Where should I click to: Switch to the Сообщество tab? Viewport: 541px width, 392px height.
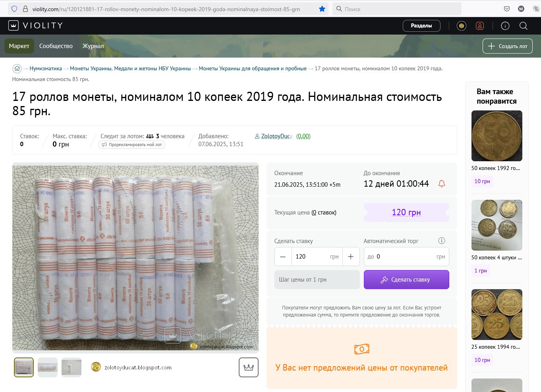56,46
